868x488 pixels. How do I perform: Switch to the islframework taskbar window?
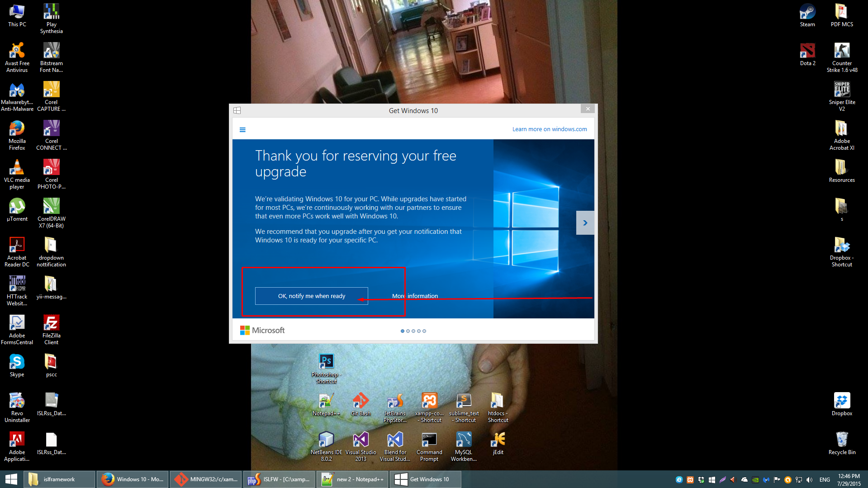60,479
